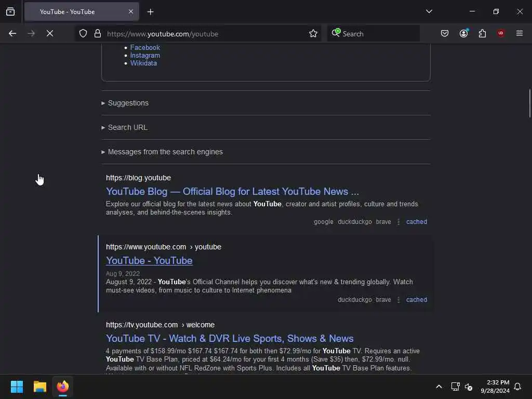Click the Firefox taskbar icon
Image resolution: width=532 pixels, height=399 pixels.
click(x=63, y=387)
